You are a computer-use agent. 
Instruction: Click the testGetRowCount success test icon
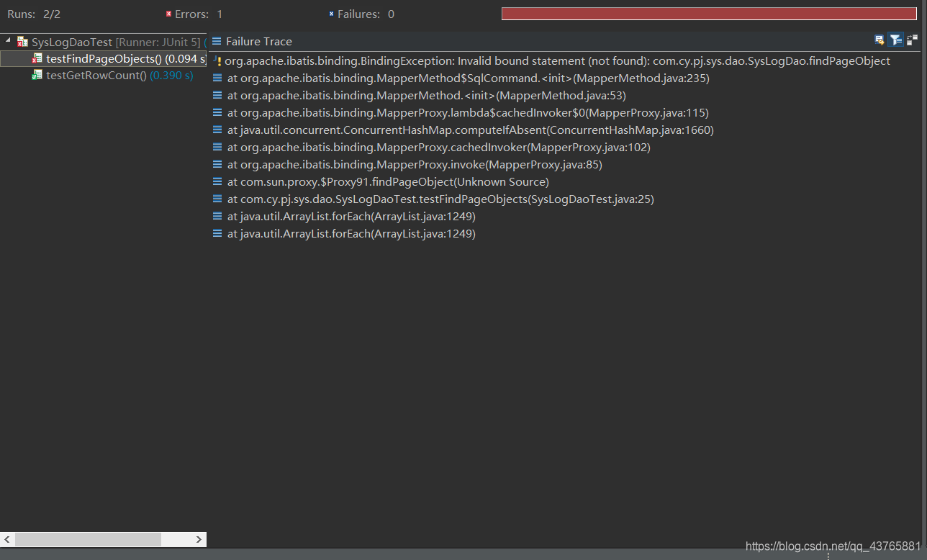[x=37, y=76]
